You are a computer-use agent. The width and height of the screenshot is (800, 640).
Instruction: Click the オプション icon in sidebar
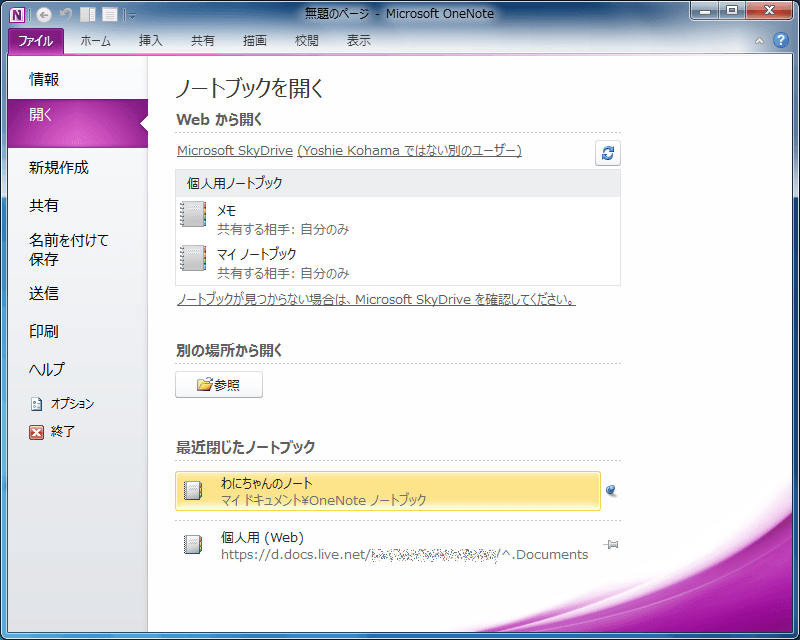click(36, 404)
